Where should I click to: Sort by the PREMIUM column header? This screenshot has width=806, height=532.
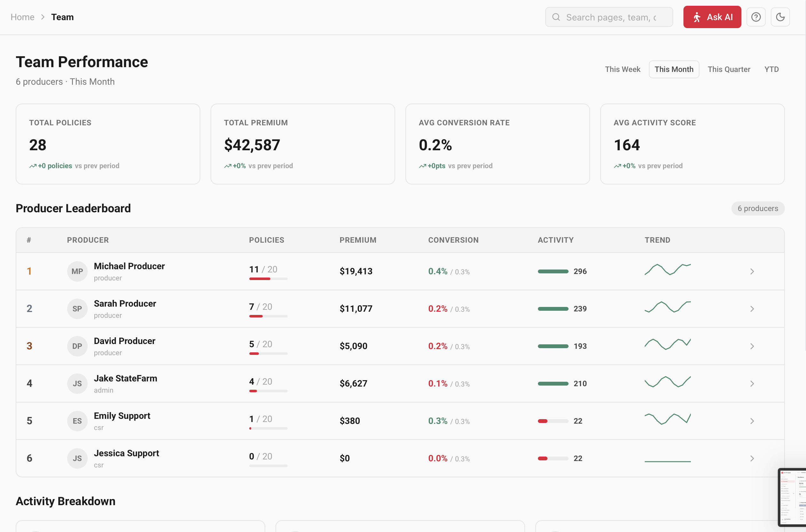(x=358, y=240)
